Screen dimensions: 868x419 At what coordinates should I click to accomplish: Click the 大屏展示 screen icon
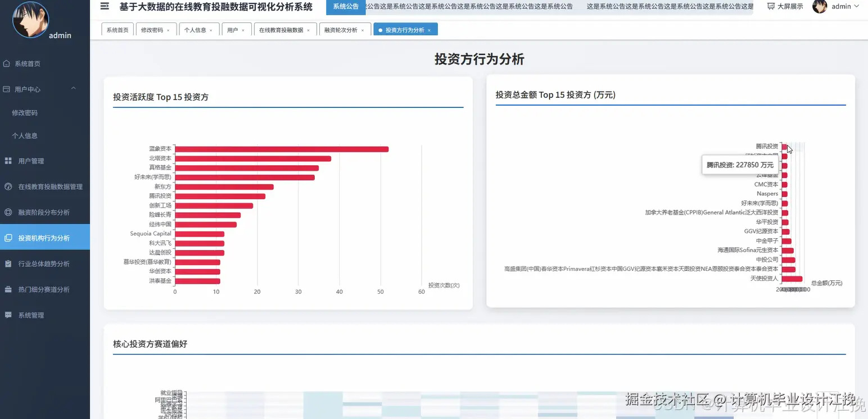[771, 6]
